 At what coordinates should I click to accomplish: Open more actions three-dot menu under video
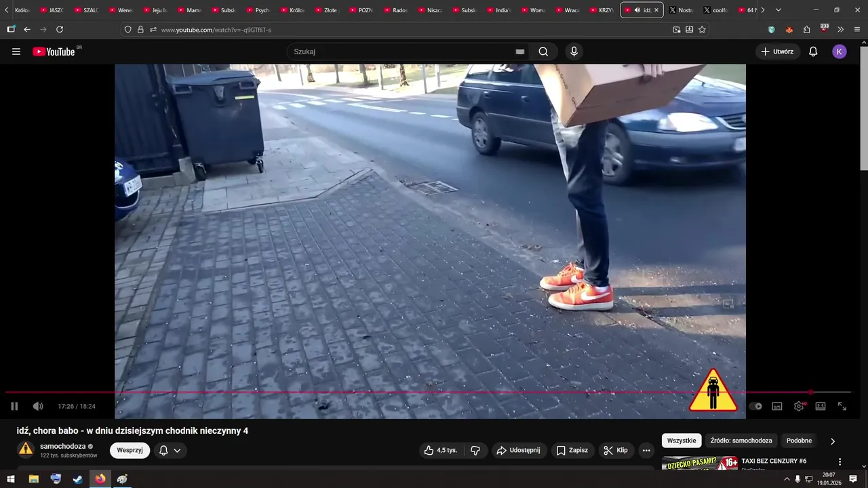(x=646, y=450)
